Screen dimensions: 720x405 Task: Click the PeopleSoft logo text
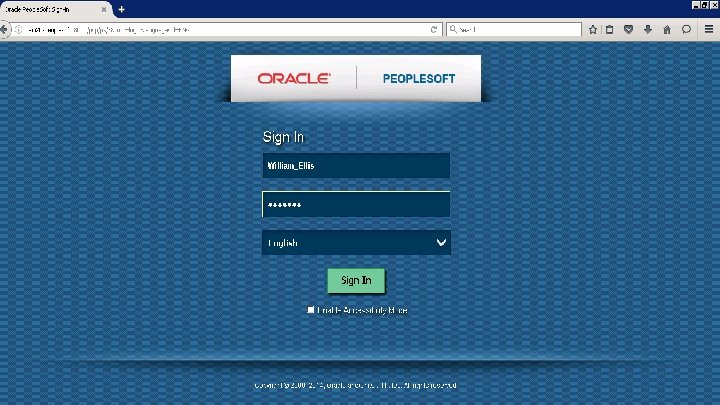coord(419,79)
